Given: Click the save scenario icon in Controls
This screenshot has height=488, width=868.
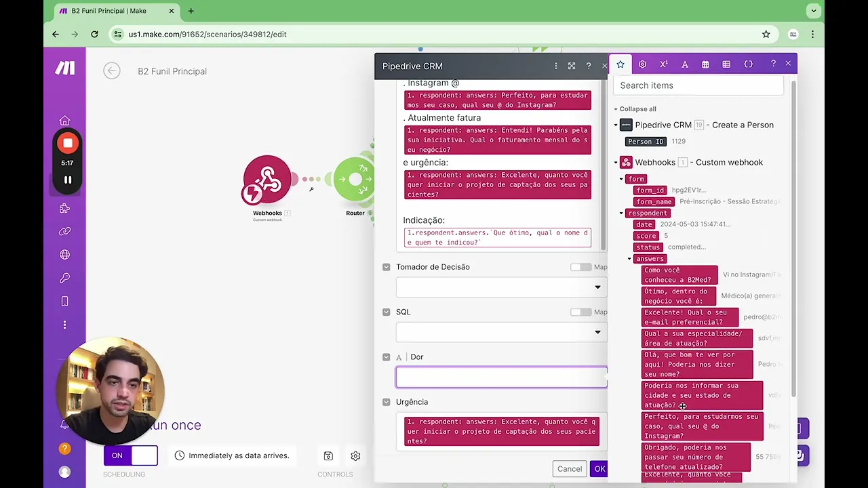Looking at the screenshot, I should click(x=328, y=456).
